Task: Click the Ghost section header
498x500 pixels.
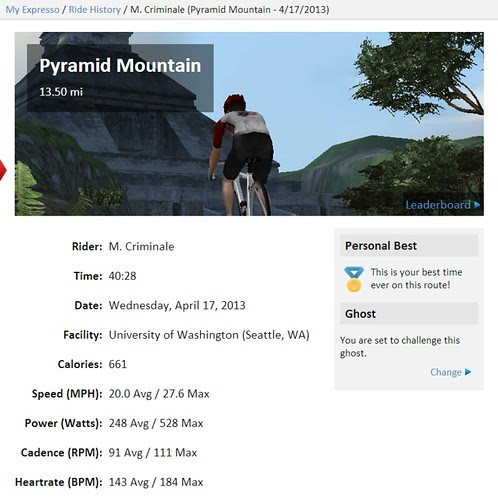Action: click(409, 313)
